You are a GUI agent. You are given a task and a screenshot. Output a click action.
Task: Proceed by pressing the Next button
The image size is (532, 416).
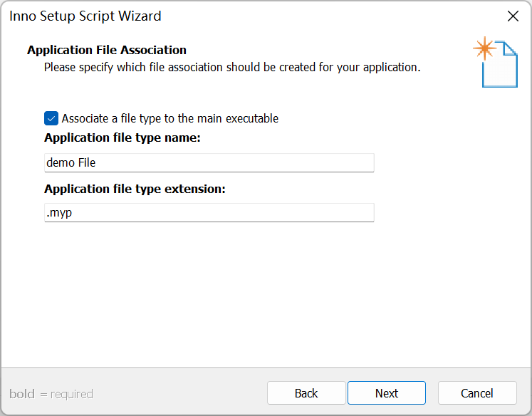(x=387, y=393)
